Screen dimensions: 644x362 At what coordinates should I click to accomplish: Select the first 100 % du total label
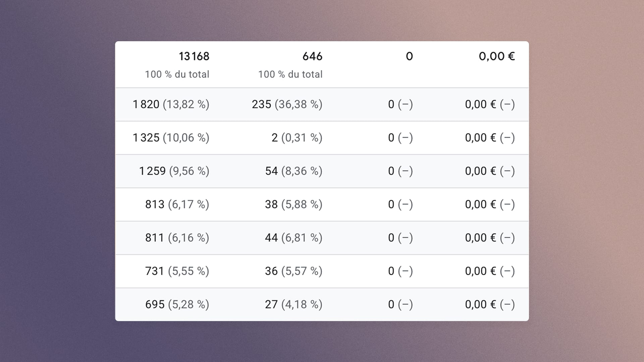(177, 74)
